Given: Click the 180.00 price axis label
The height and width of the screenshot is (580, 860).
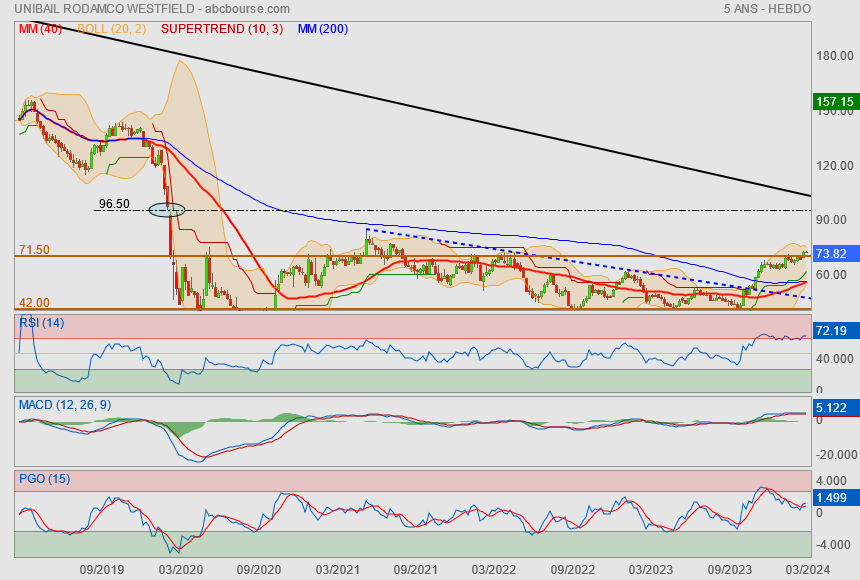Looking at the screenshot, I should [835, 56].
